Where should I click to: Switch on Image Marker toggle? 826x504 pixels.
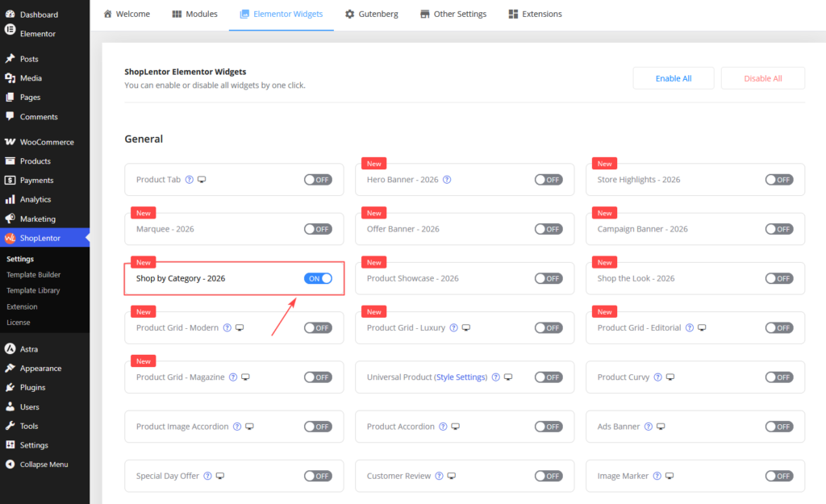779,476
